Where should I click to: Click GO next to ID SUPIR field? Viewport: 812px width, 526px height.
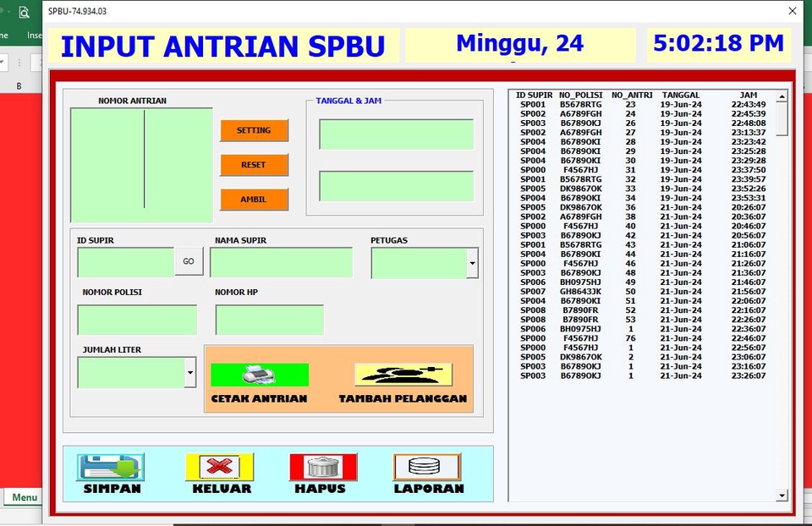pos(188,261)
